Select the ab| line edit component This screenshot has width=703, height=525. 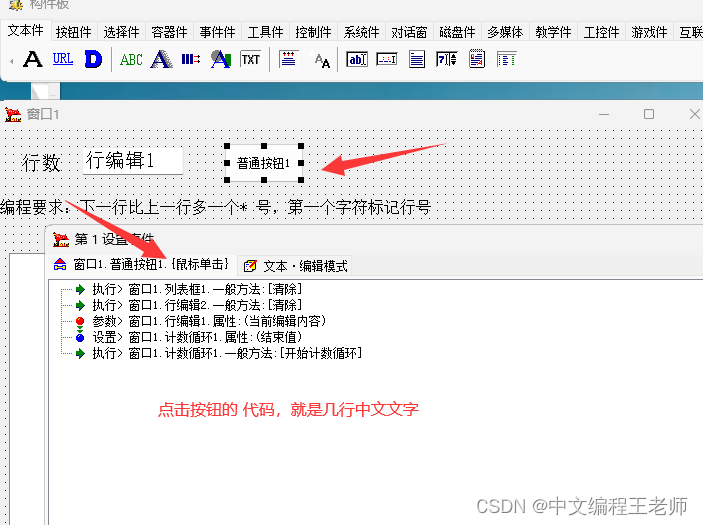pos(357,59)
